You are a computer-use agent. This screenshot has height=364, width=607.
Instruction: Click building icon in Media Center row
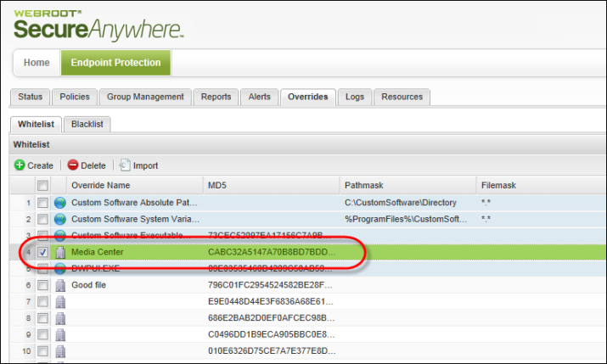(60, 252)
